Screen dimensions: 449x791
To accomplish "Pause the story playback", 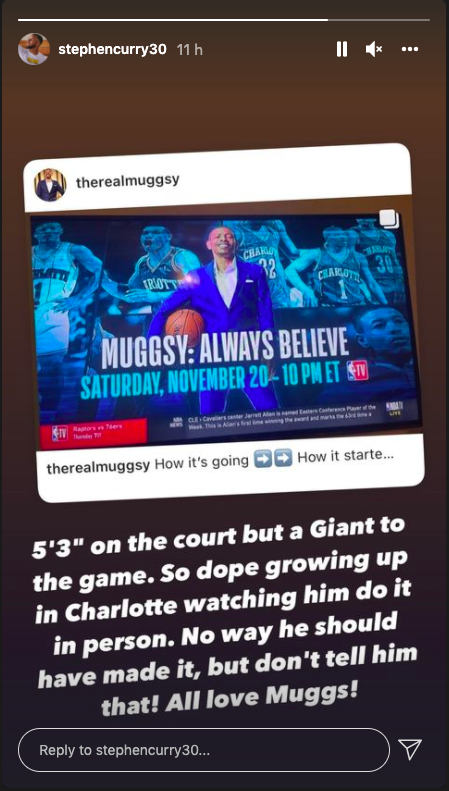I will click(x=342, y=49).
